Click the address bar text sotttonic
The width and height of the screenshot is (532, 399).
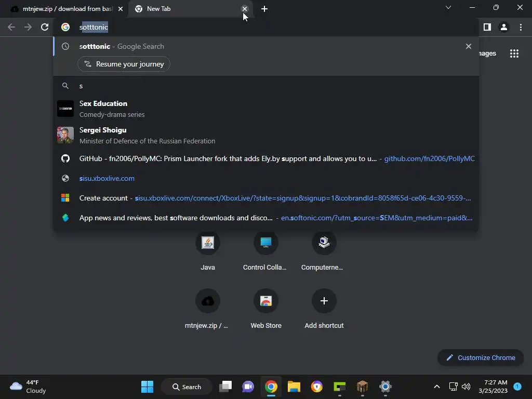click(94, 27)
